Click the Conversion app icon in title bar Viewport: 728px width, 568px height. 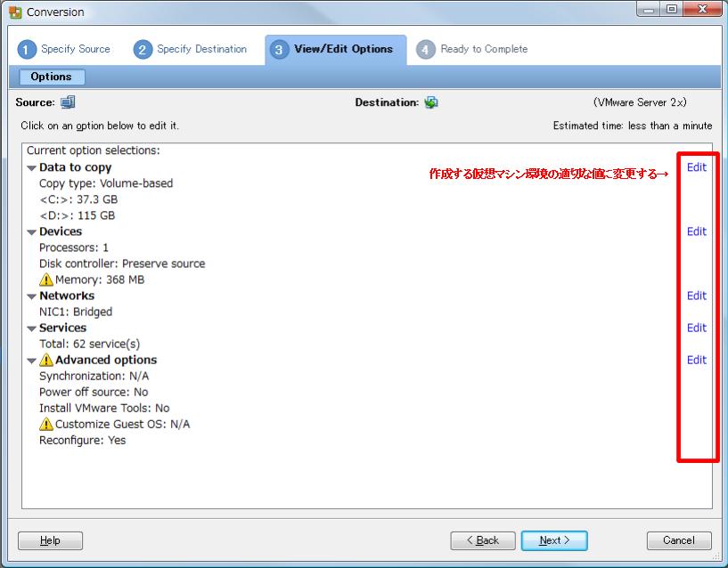coord(15,12)
